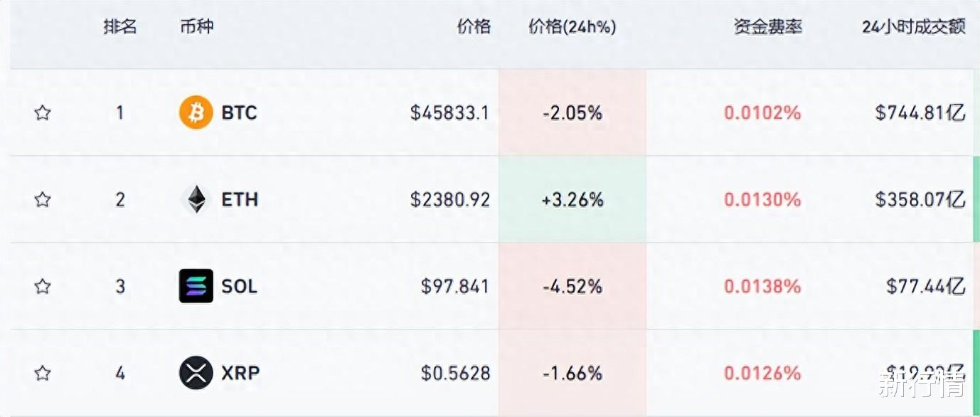Open the BTC coin name link
The width and height of the screenshot is (980, 417).
tap(239, 112)
